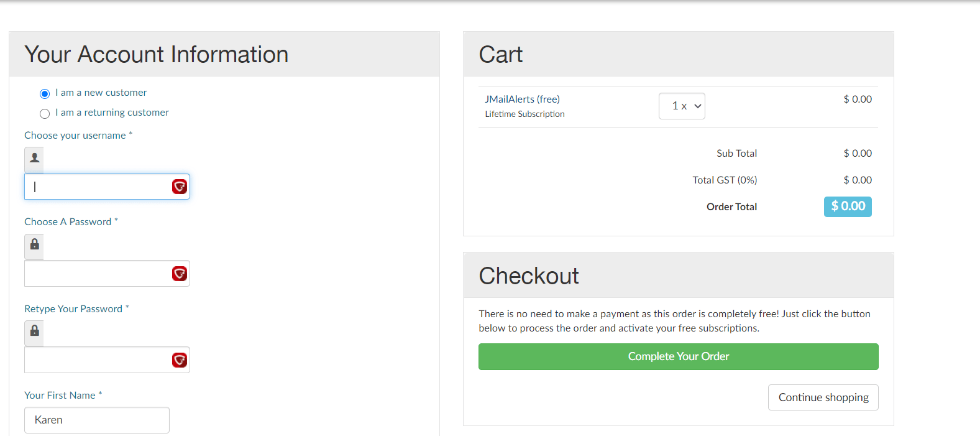Viewport: 980px width, 436px height.
Task: Click the JMailAlerts item price $ 0.00
Action: [858, 100]
